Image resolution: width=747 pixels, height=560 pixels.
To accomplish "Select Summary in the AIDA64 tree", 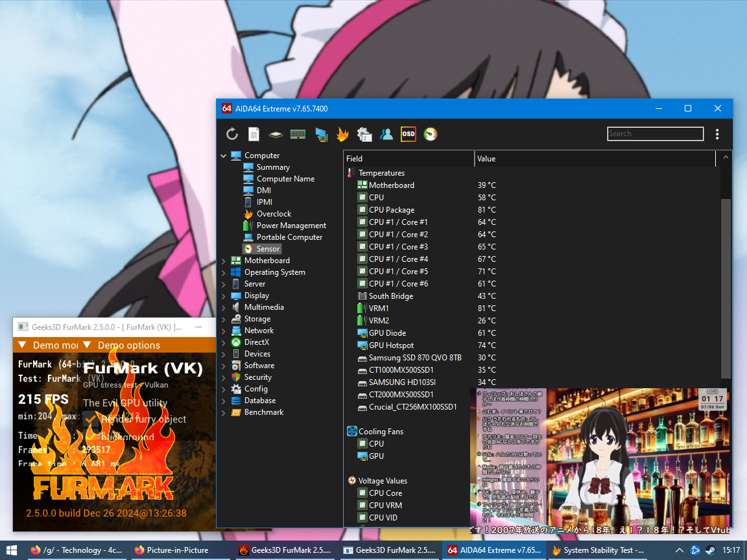I will pos(273,167).
